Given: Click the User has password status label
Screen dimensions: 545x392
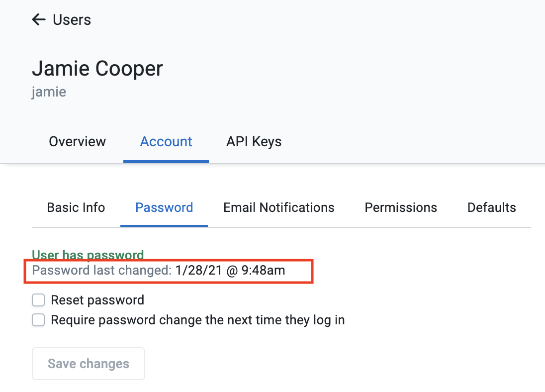Looking at the screenshot, I should pyautogui.click(x=88, y=254).
